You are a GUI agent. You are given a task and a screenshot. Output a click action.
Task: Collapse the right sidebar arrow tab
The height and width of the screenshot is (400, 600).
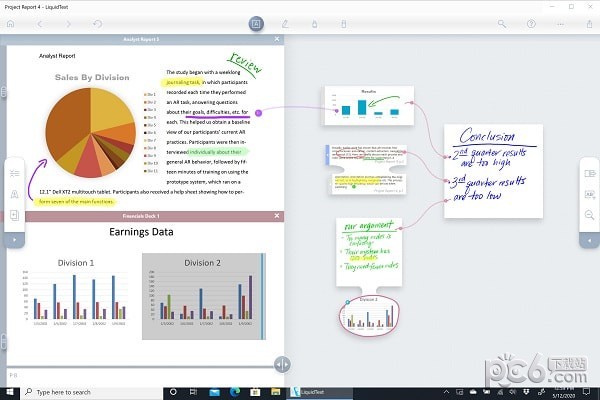coord(590,240)
